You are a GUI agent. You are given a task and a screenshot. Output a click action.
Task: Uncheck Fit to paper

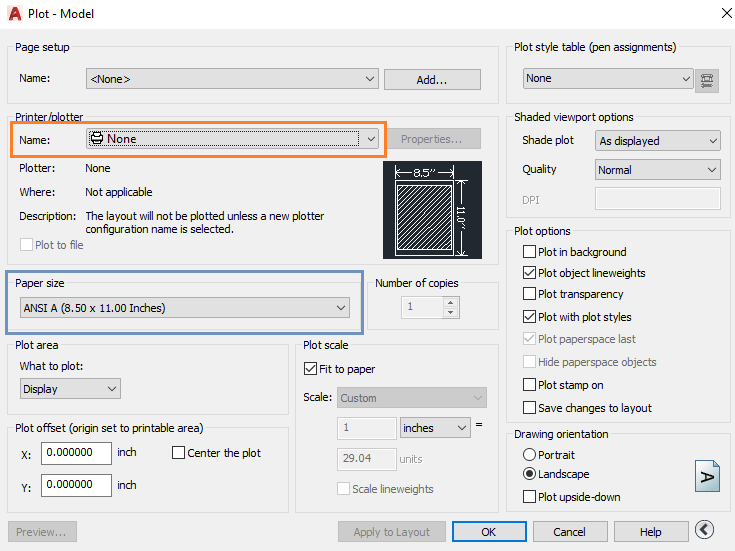click(310, 369)
